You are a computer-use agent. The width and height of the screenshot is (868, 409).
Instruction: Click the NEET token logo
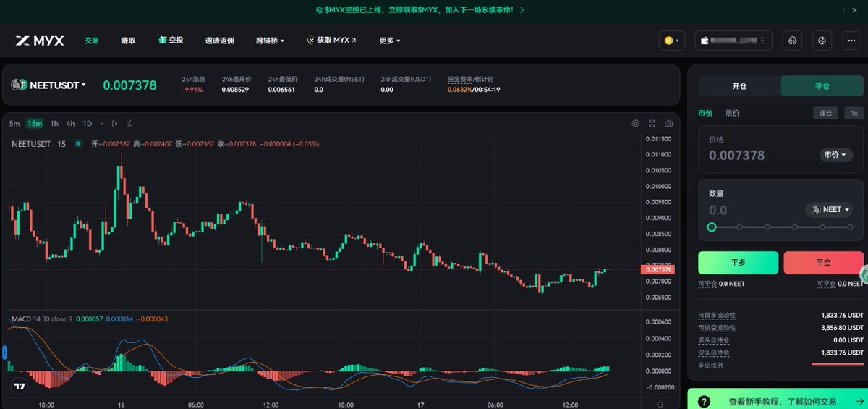tap(18, 85)
